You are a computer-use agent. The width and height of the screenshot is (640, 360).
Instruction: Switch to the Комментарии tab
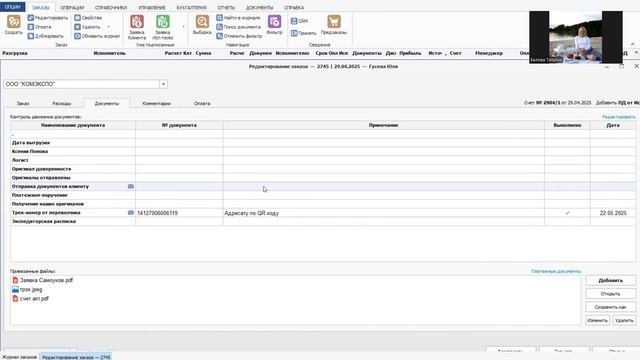(x=157, y=104)
